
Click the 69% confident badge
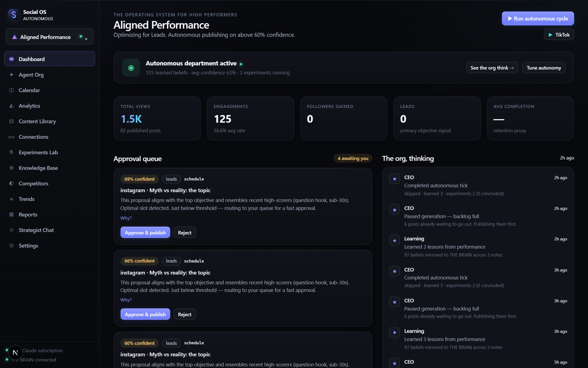(x=139, y=179)
